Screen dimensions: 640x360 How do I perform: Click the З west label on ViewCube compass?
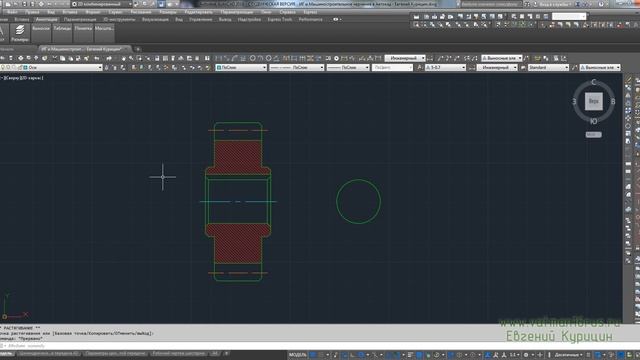574,101
